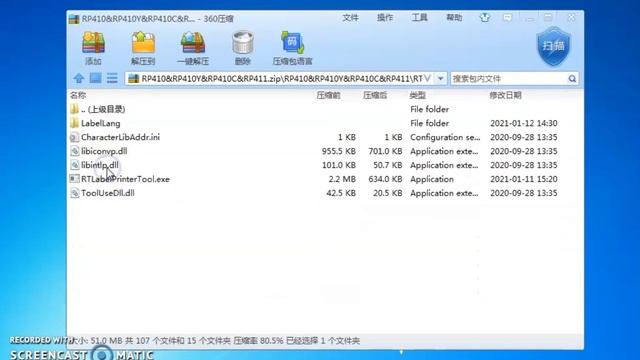The height and width of the screenshot is (360, 640).
Task: Select RTLabelPrinterTool.exe file name
Action: click(125, 179)
